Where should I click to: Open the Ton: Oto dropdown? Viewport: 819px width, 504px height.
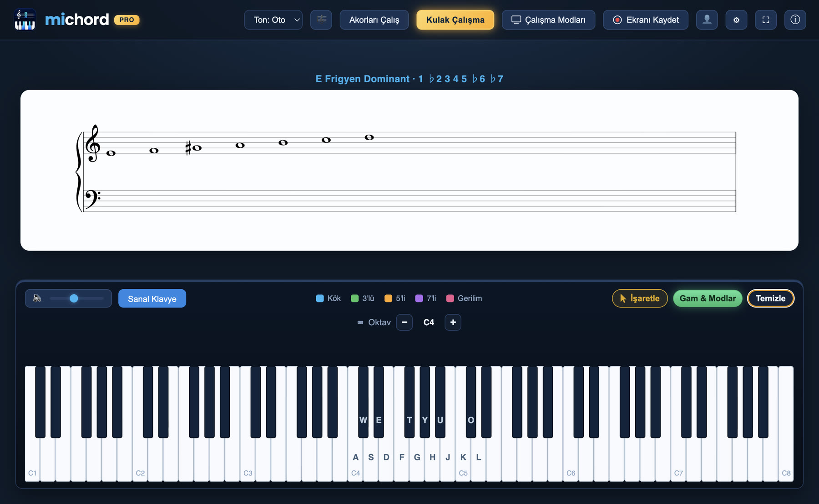(273, 20)
